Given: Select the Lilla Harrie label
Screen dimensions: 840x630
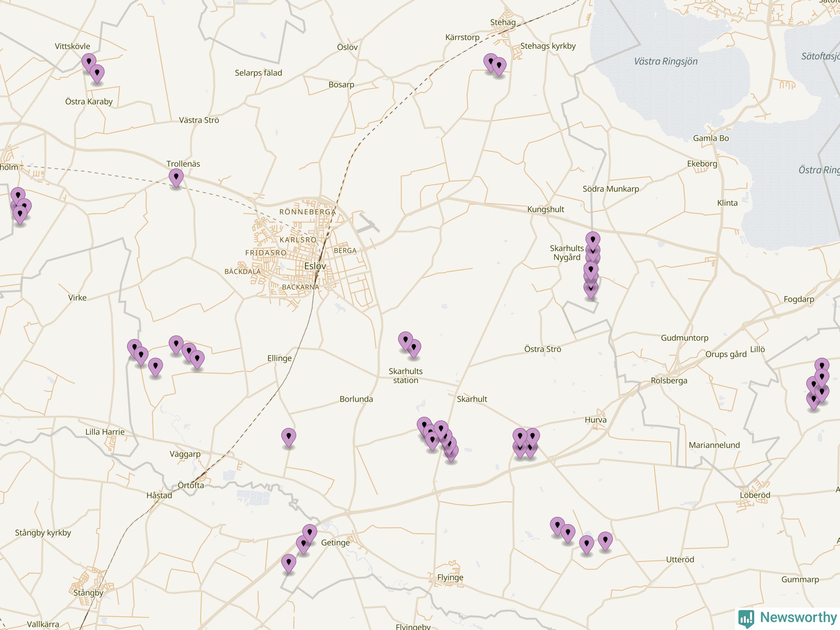Looking at the screenshot, I should point(105,432).
